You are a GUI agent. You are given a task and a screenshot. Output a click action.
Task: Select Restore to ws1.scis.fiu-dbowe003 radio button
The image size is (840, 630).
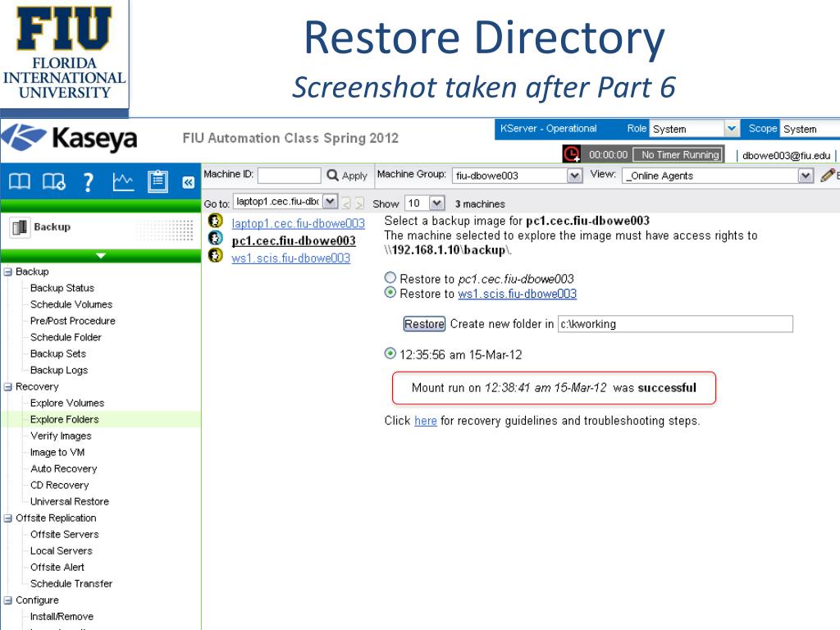point(390,293)
